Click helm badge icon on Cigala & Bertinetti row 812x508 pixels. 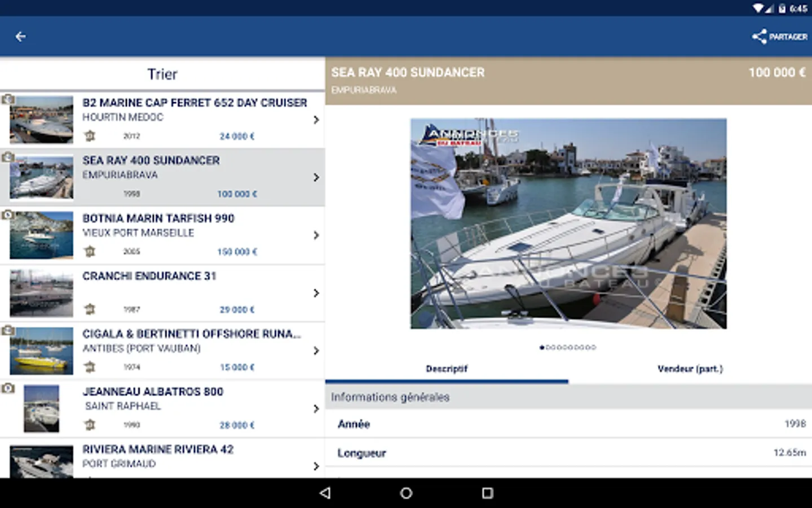(x=90, y=367)
